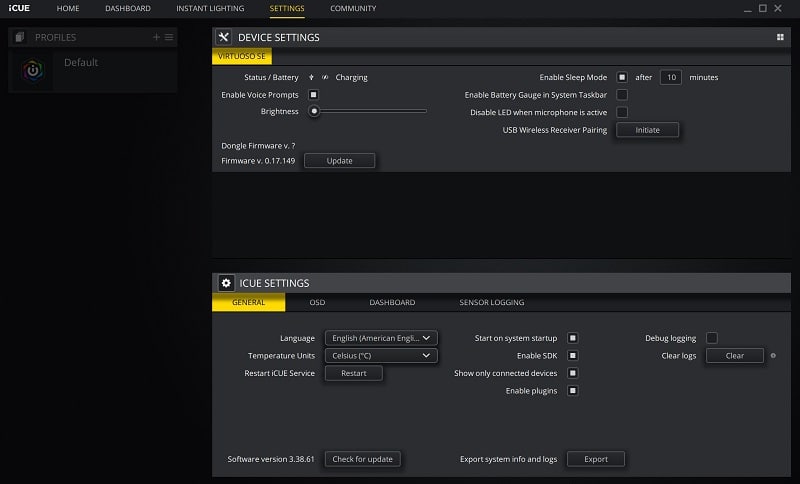Select the VIRTUOSO SE device tab
Viewport: 800px width, 484px height.
pyautogui.click(x=242, y=56)
